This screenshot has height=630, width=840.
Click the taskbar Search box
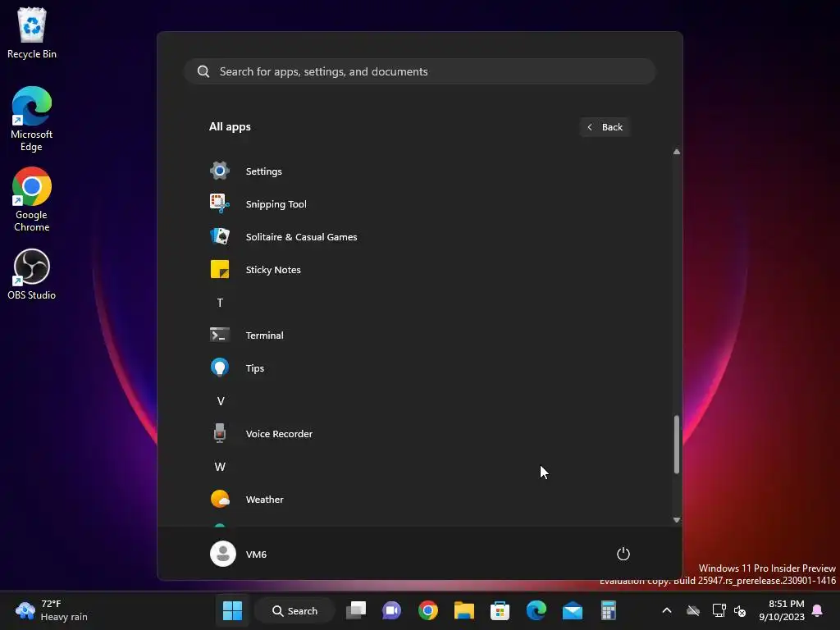click(294, 610)
